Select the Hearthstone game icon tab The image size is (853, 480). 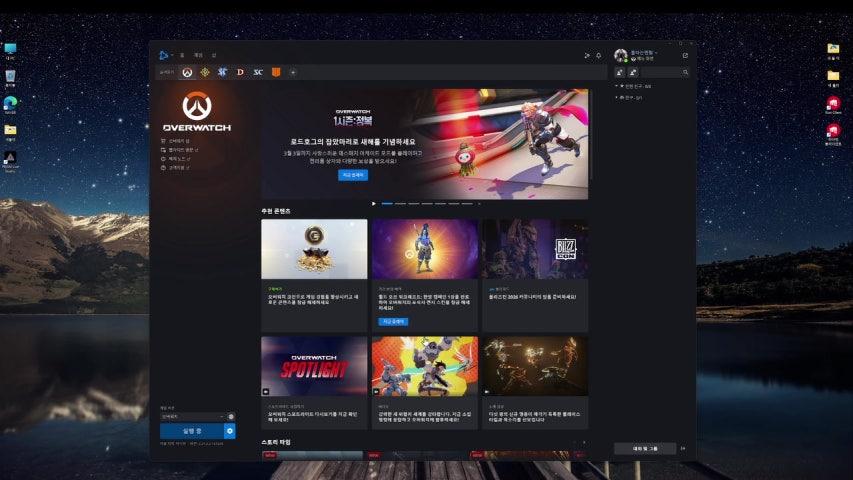[x=205, y=72]
